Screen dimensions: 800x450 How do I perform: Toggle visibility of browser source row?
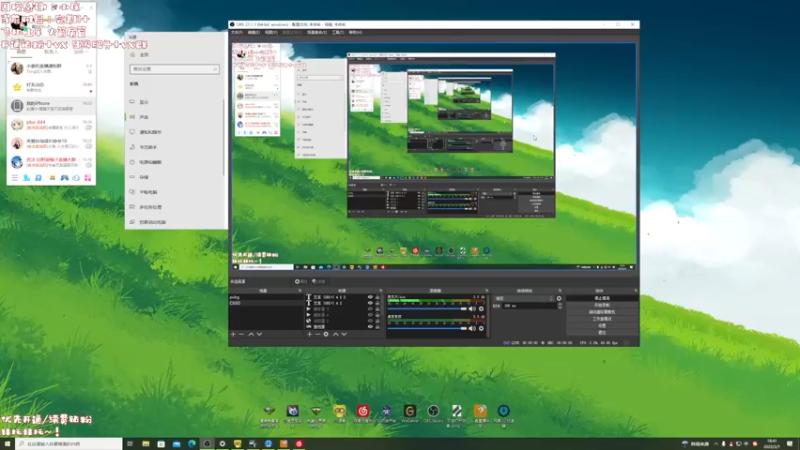[370, 321]
